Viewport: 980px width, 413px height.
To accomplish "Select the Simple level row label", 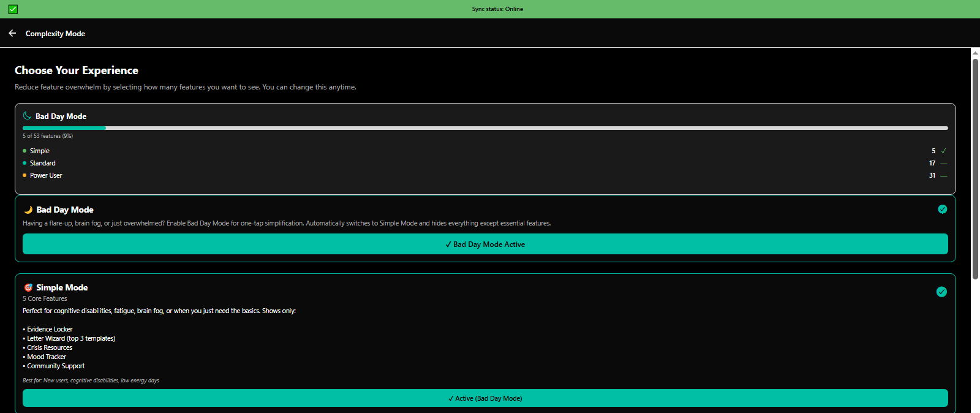I will click(40, 151).
